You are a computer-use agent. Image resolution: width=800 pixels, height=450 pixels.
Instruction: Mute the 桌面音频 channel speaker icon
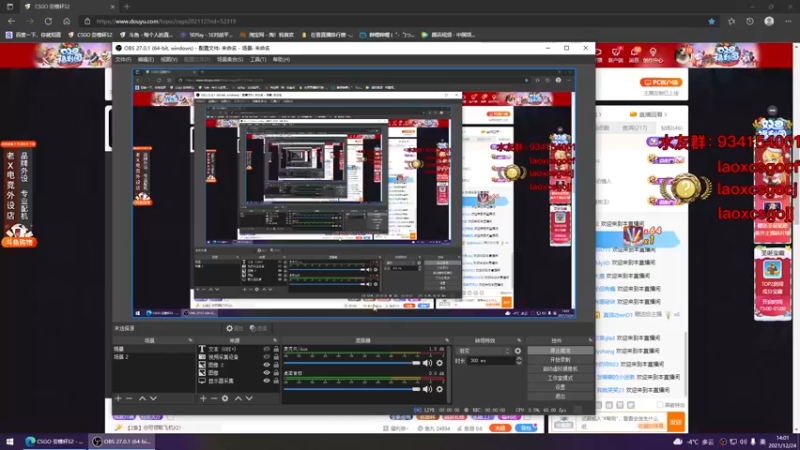point(427,389)
